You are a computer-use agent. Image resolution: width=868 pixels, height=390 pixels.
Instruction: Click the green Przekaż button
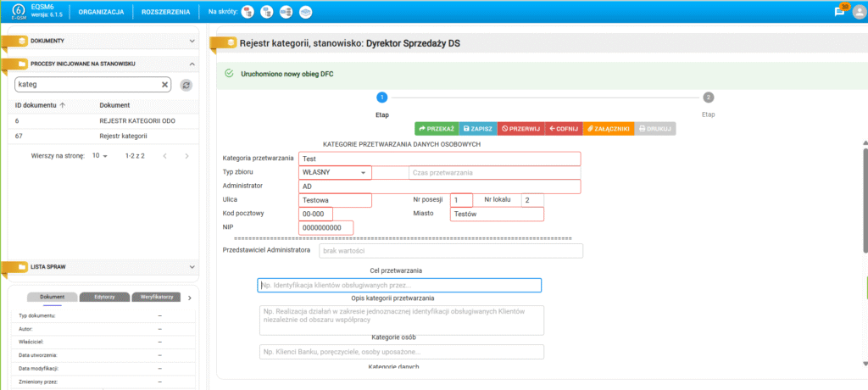tap(436, 128)
